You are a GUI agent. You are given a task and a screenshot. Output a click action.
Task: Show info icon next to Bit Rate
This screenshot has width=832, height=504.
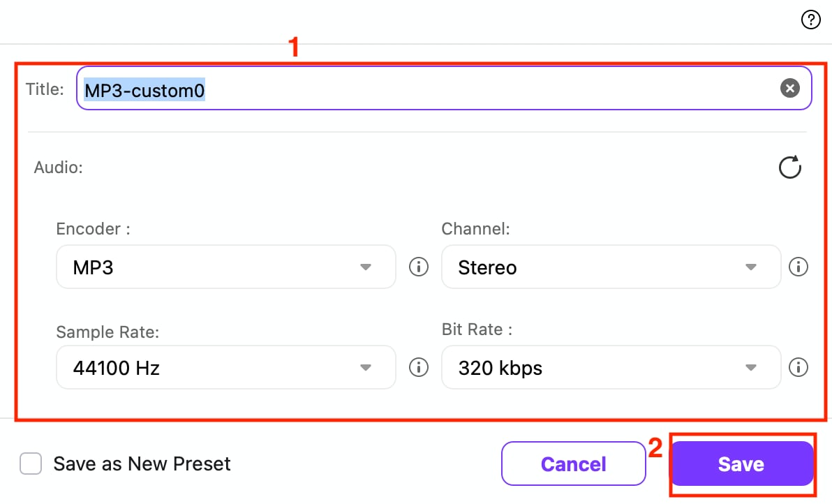coord(798,367)
